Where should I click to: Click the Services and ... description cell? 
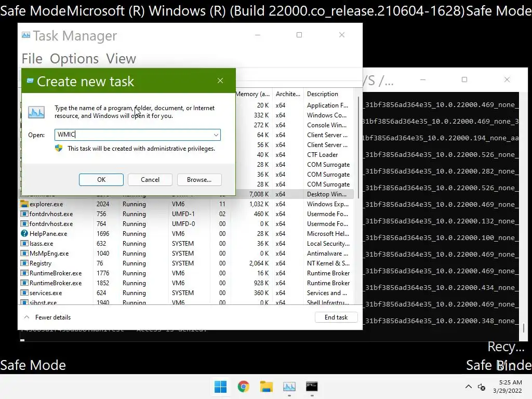327,292
